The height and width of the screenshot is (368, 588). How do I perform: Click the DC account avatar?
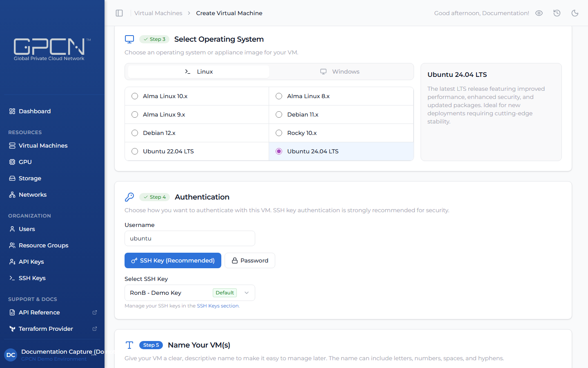tap(11, 355)
